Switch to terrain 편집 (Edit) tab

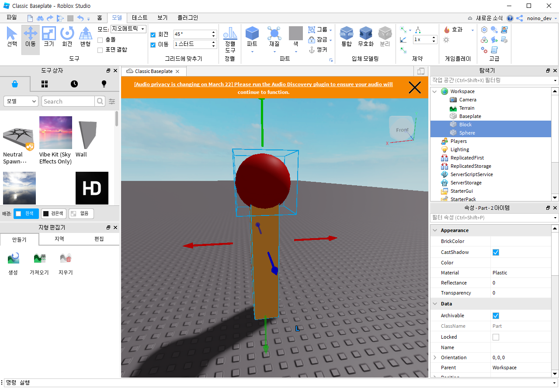point(99,239)
